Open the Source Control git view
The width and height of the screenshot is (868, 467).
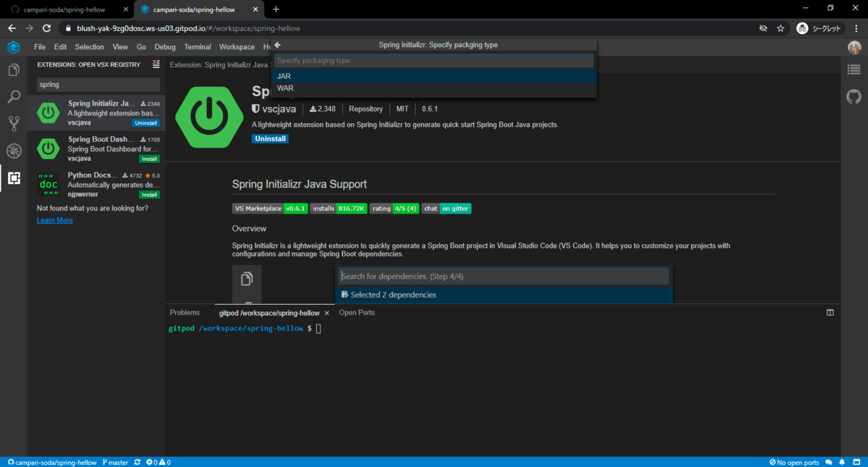tap(13, 124)
